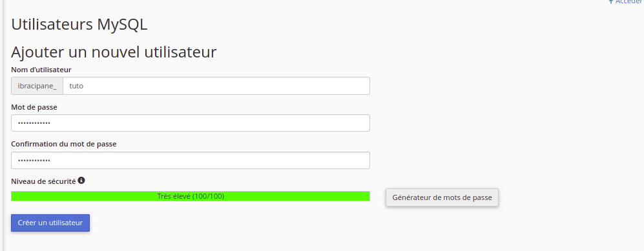This screenshot has height=251, width=644.
Task: Click the security level info icon
Action: [x=81, y=180]
